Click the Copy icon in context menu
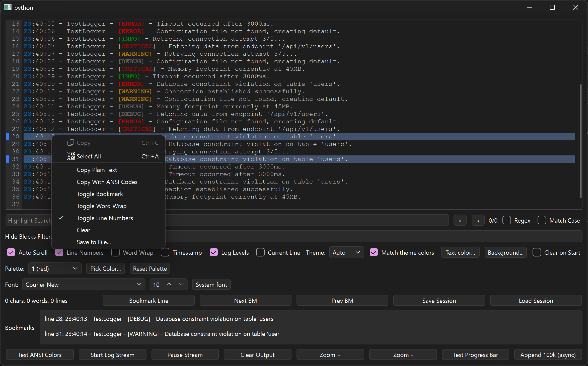588x366 pixels. [70, 143]
